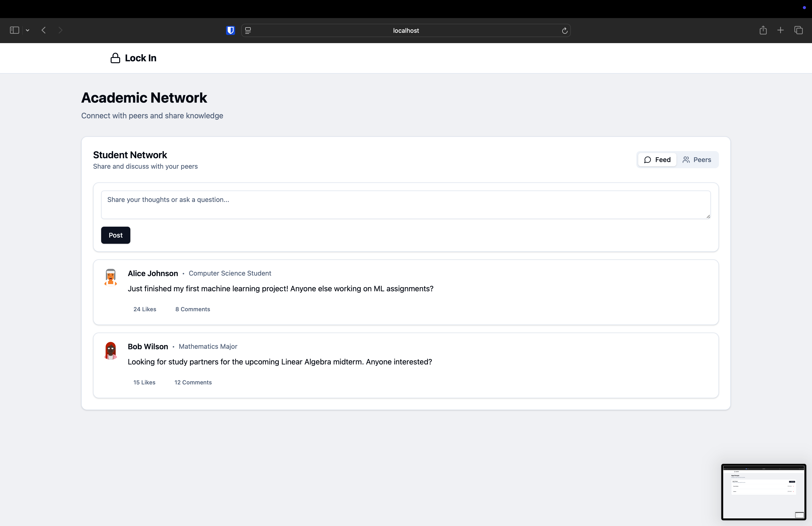Click the Safari sidebar toggle icon
The height and width of the screenshot is (526, 812).
14,30
